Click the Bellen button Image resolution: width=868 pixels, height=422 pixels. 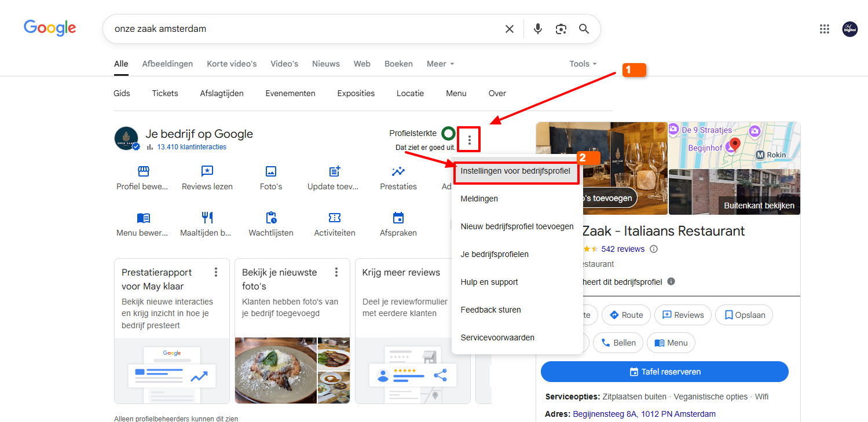tap(618, 343)
